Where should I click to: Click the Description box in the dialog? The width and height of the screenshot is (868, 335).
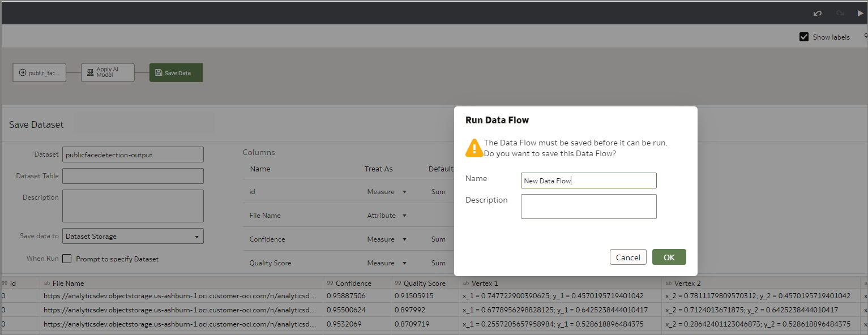588,207
